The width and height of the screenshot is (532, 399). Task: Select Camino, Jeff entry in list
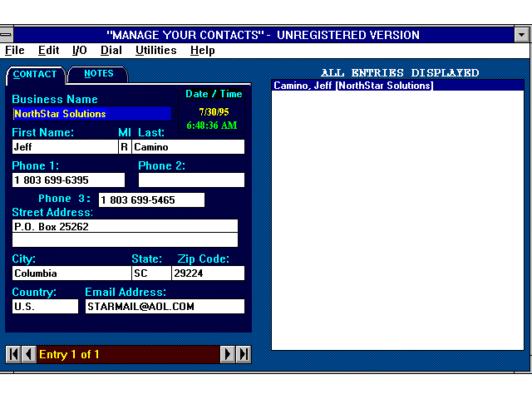pyautogui.click(x=353, y=86)
